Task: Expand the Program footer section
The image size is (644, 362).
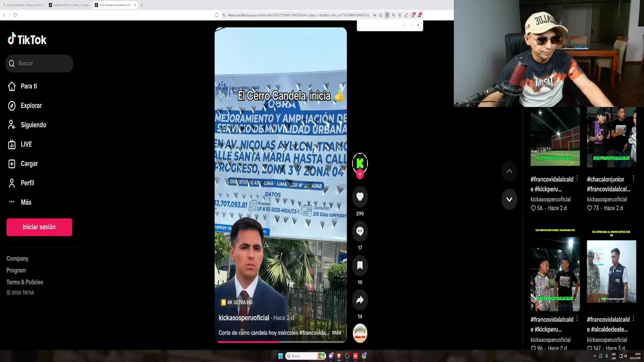Action: tap(16, 270)
